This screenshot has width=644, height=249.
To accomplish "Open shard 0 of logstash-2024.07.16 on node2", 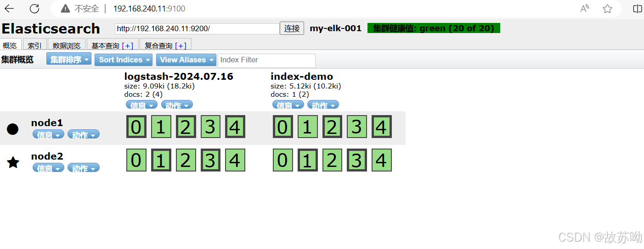I will click(x=136, y=160).
